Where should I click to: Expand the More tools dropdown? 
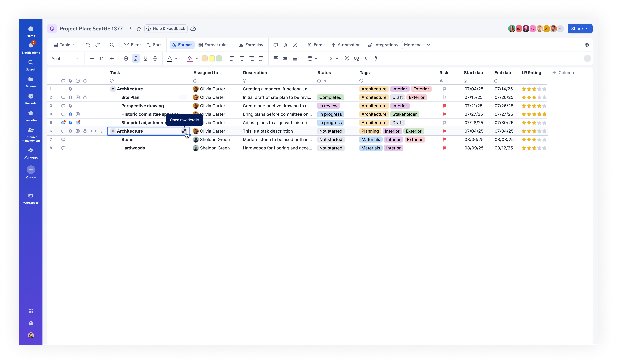pos(416,45)
